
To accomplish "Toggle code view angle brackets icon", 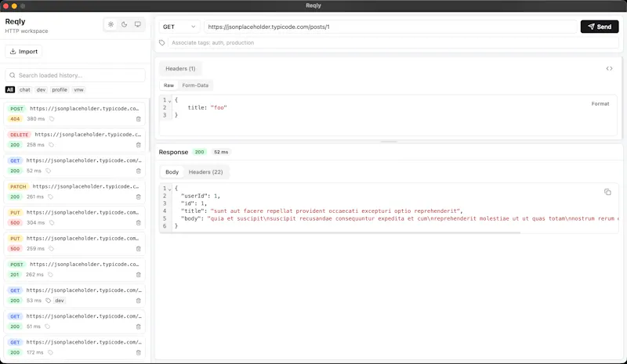I will click(609, 69).
